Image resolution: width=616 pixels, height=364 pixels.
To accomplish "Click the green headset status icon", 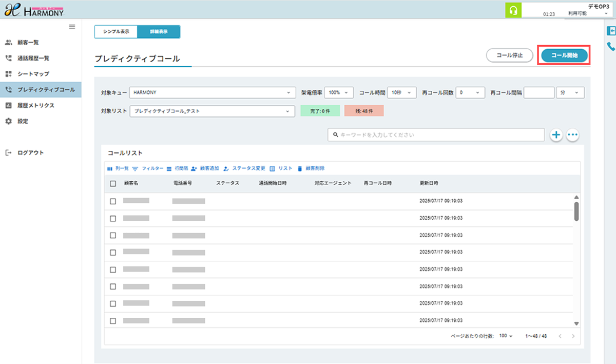I will (512, 10).
